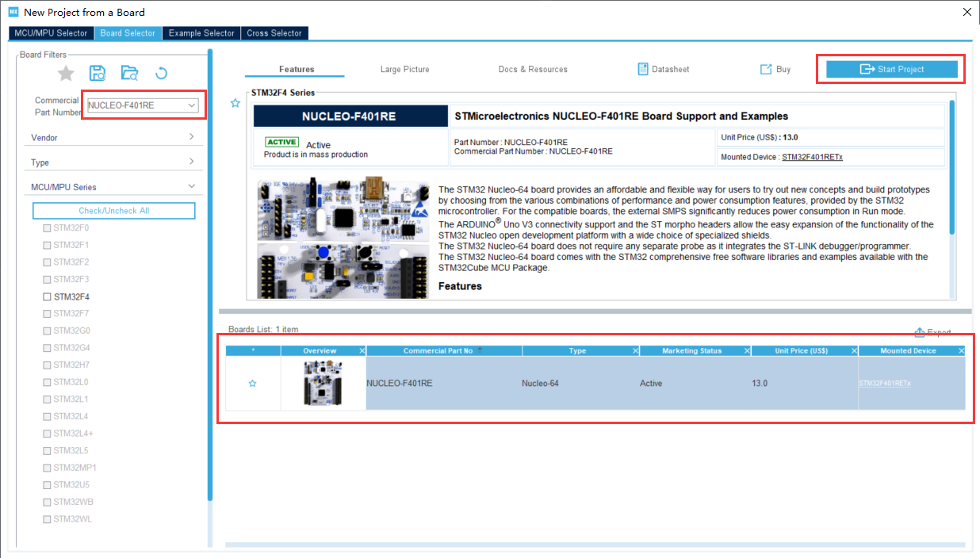The width and height of the screenshot is (980, 558).
Task: Check the STM32F4 series checkbox
Action: (x=47, y=297)
